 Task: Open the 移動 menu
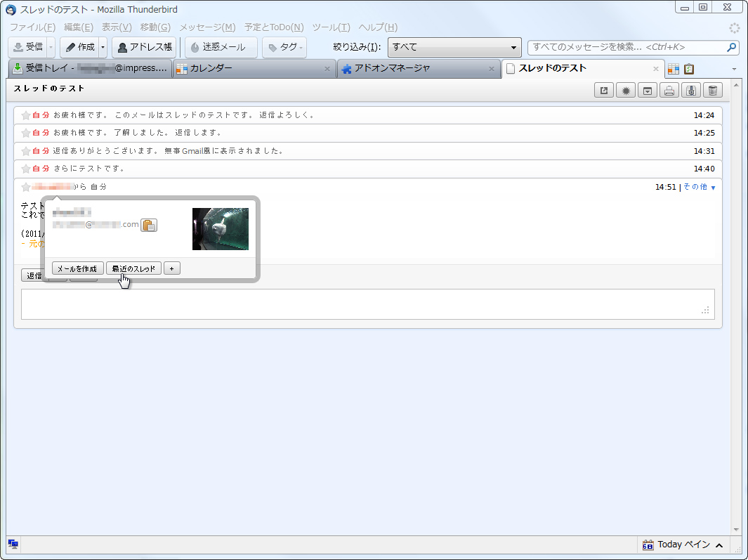(155, 27)
